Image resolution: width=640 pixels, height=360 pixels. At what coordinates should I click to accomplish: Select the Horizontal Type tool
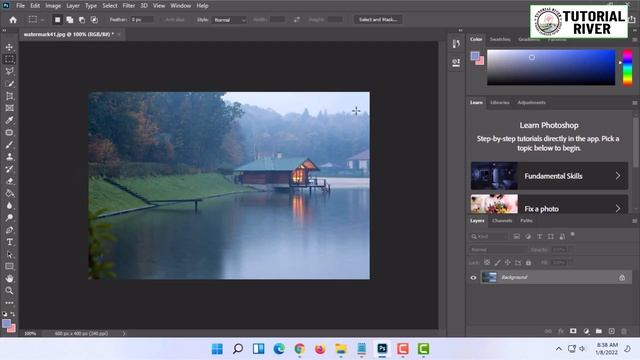9,242
